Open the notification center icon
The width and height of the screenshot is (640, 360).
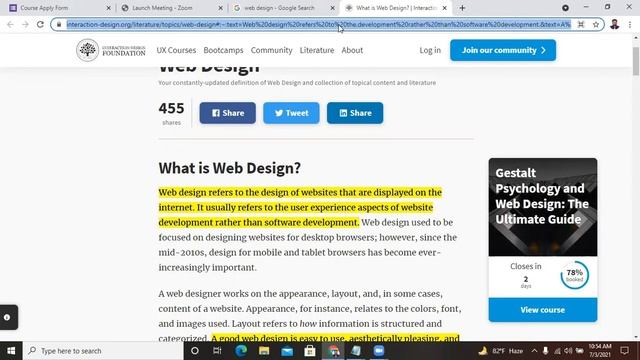(624, 351)
